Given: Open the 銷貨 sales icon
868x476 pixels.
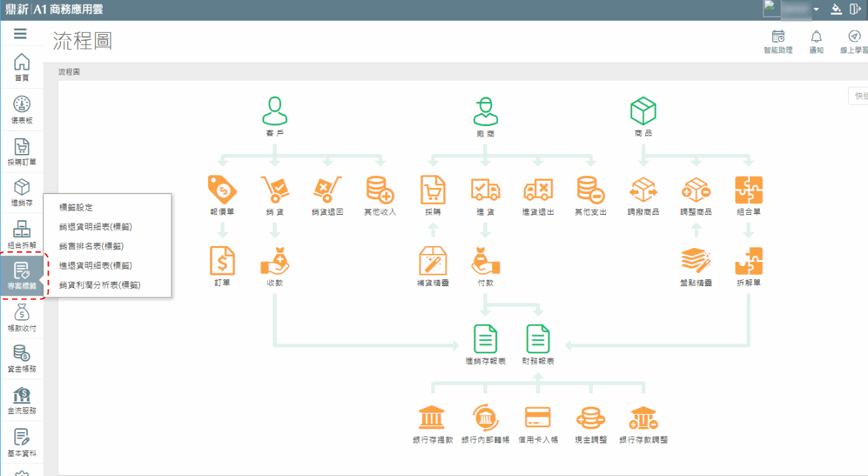Looking at the screenshot, I should pos(275,190).
